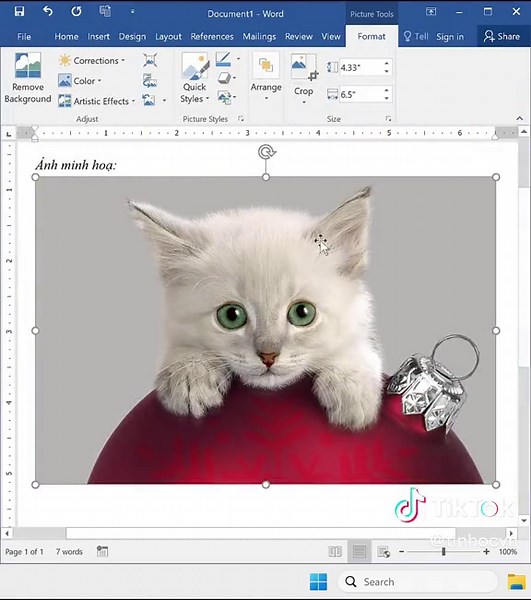
Task: Click the Reset Picture icon
Action: [x=149, y=100]
